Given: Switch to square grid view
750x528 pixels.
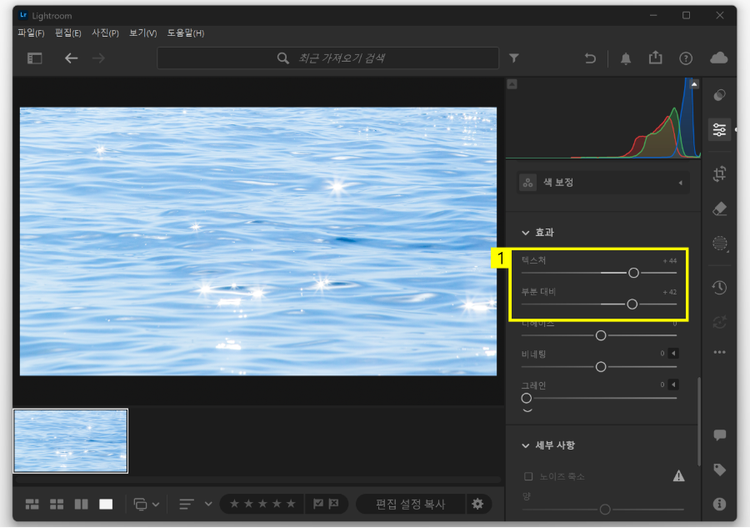Looking at the screenshot, I should click(x=57, y=504).
